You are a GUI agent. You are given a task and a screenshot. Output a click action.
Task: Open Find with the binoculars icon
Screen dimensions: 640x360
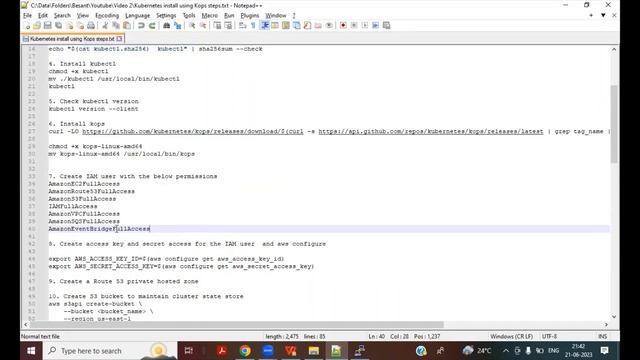click(x=167, y=26)
